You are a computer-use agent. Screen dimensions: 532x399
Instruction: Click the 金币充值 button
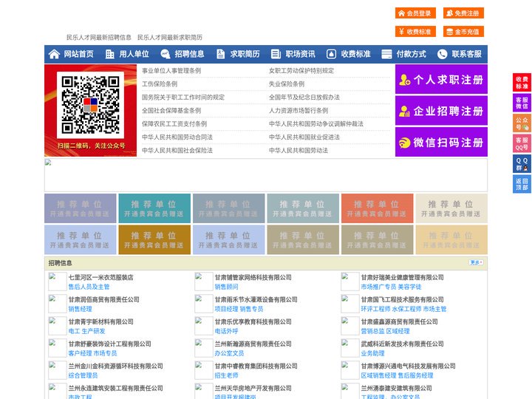[x=463, y=32]
